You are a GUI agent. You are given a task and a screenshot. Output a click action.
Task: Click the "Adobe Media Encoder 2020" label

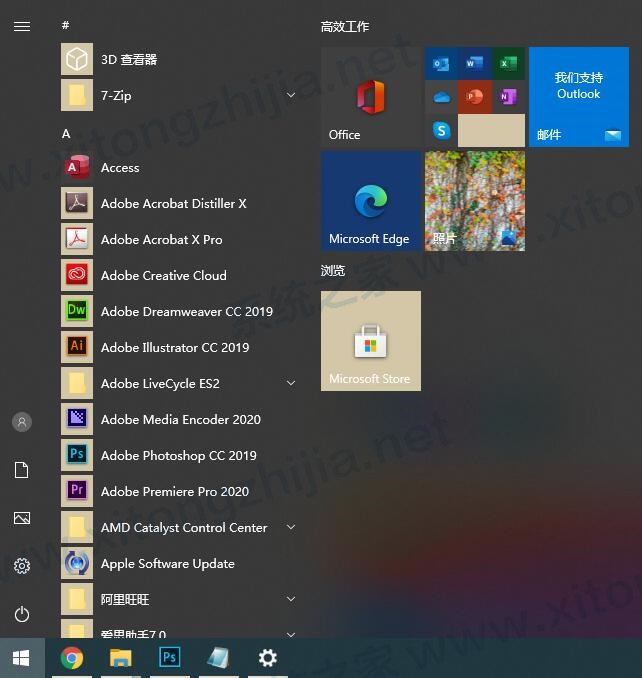[x=181, y=419]
